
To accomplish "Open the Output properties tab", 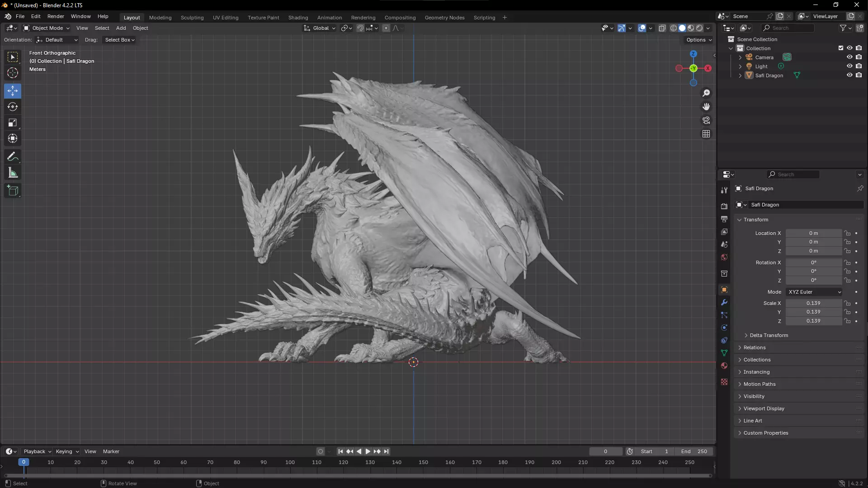I will 724,219.
